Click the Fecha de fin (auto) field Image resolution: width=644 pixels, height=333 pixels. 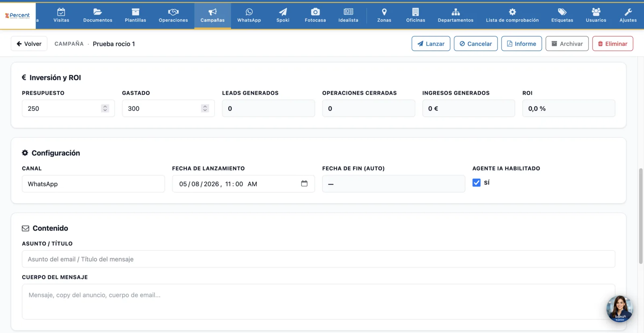[394, 184]
